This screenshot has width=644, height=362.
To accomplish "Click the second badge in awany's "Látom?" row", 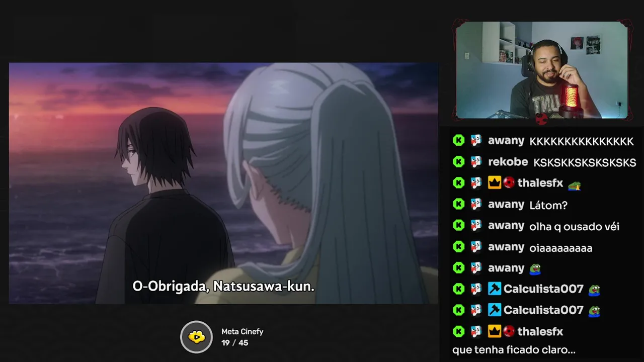I will click(x=476, y=204).
